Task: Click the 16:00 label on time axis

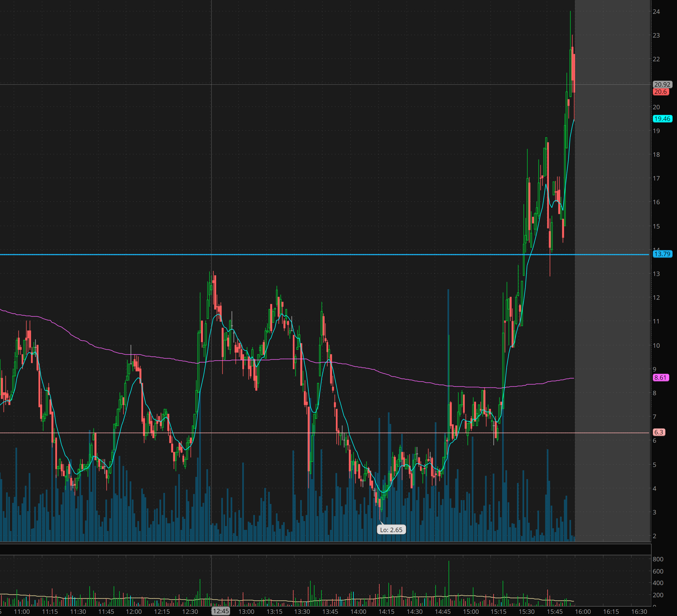Action: [x=583, y=611]
